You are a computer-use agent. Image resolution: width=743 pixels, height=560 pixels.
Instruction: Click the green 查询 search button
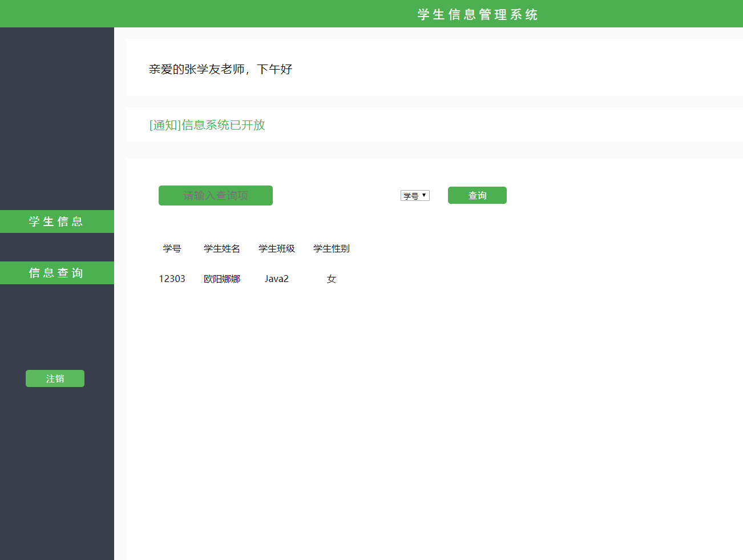coord(477,195)
